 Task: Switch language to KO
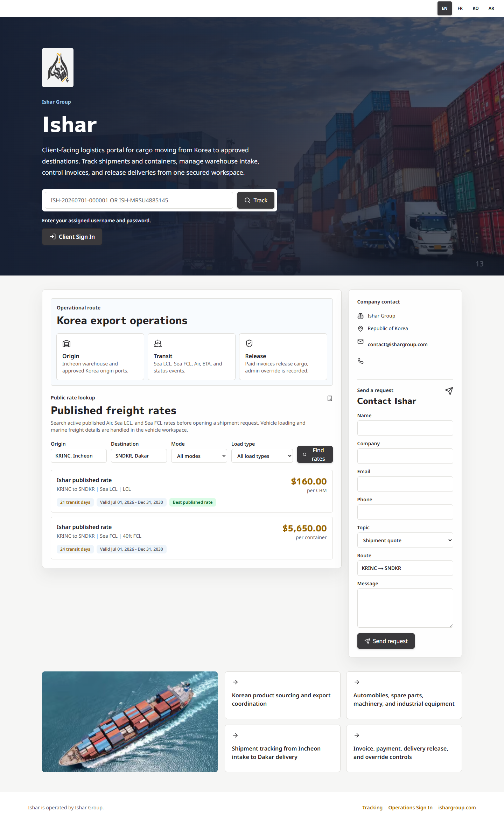coord(476,8)
